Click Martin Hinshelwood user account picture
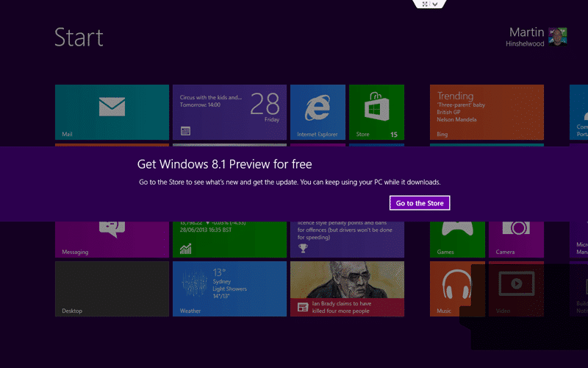588x368 pixels. pos(558,36)
